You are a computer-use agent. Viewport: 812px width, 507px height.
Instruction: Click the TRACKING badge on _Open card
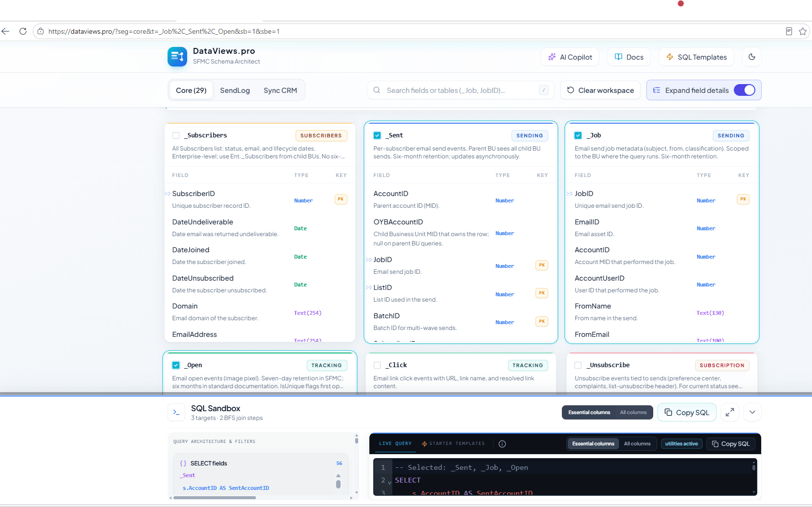326,365
